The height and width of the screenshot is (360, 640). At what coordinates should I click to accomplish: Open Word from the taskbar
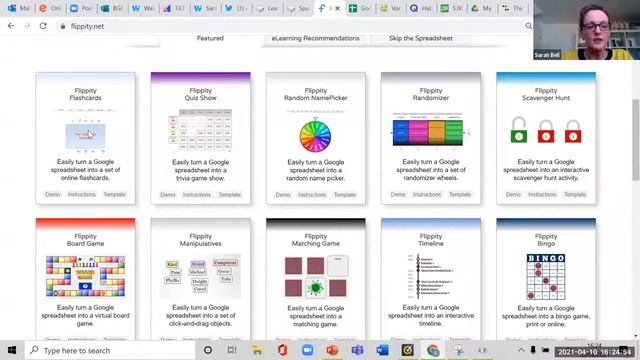coord(382,350)
